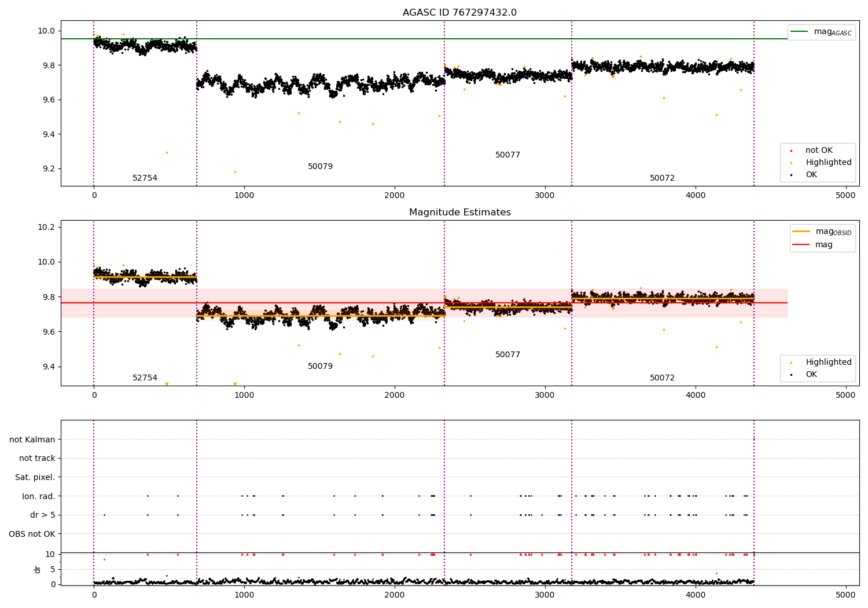Click the 'Ion. rad.' row label

pyautogui.click(x=39, y=496)
